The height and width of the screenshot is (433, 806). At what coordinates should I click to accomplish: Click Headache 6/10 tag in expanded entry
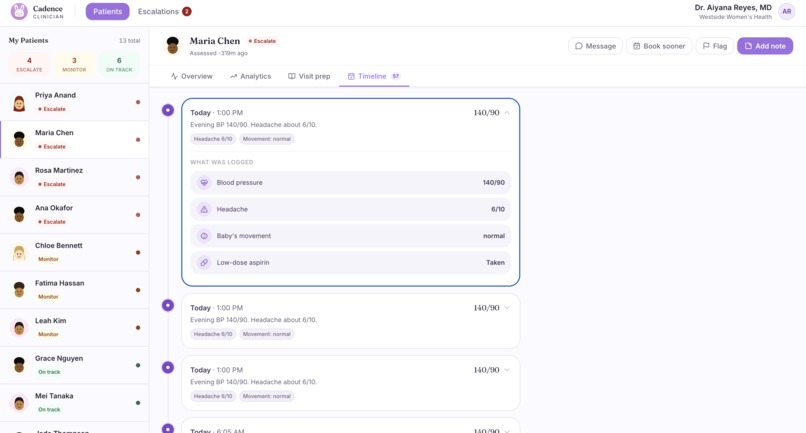213,139
